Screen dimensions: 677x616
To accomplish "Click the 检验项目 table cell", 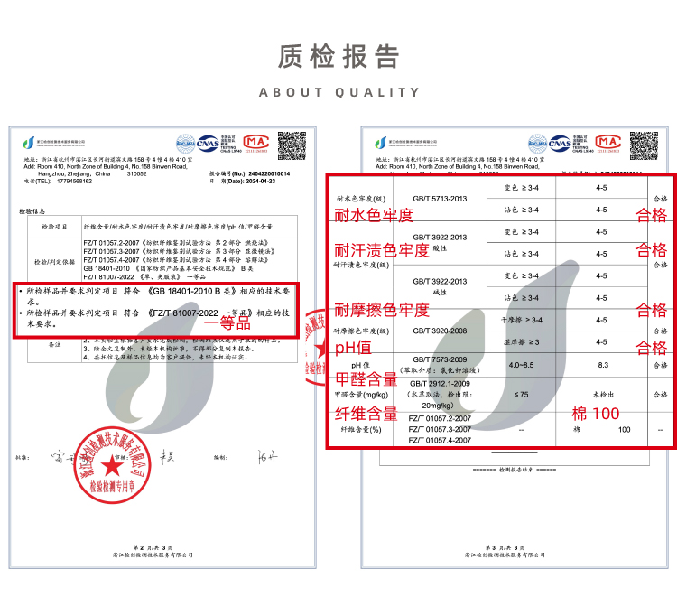I will (x=54, y=227).
